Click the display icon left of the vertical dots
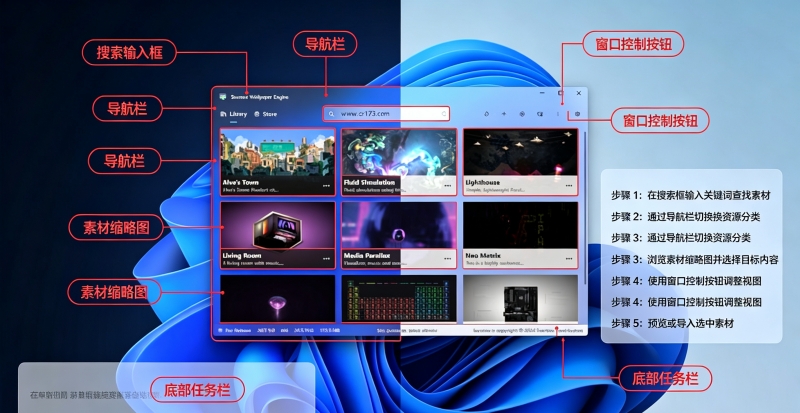The height and width of the screenshot is (413, 800). pos(540,114)
